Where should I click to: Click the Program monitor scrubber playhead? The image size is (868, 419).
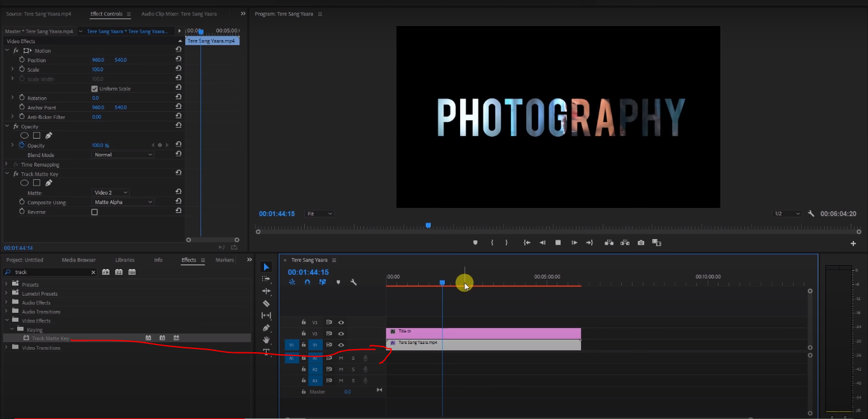(428, 225)
